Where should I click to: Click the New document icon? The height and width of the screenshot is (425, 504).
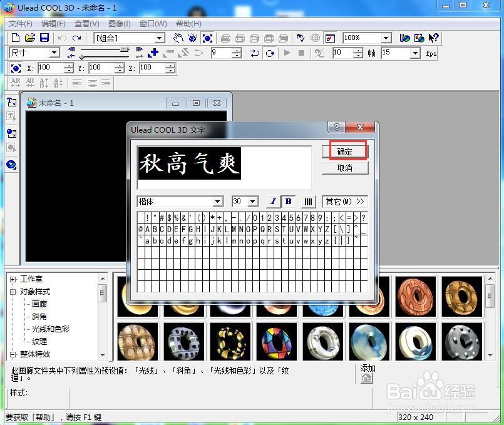click(x=15, y=38)
